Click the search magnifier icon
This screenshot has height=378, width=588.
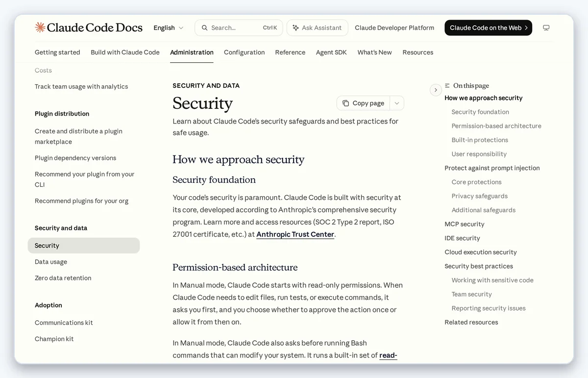click(205, 28)
